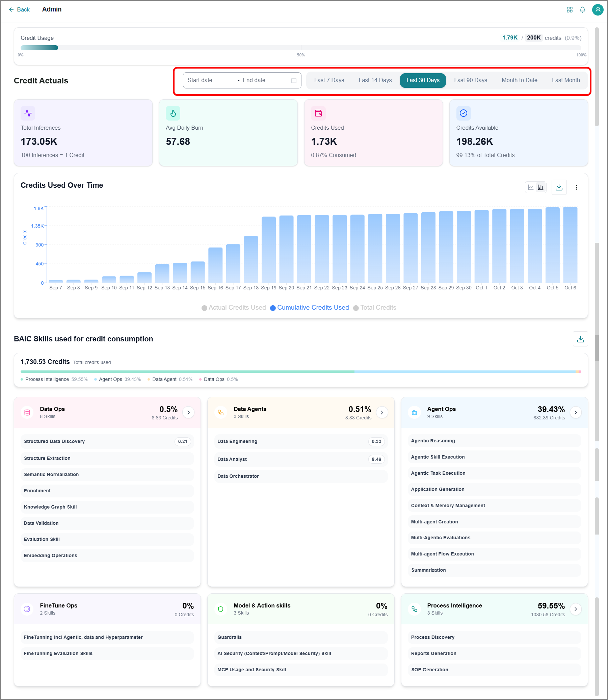Open the notifications bell

click(582, 9)
